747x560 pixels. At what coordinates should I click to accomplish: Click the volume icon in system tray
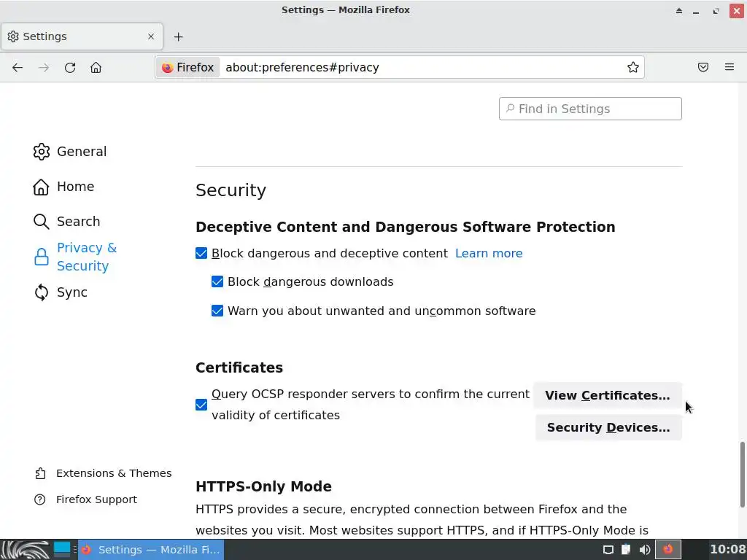[645, 550]
